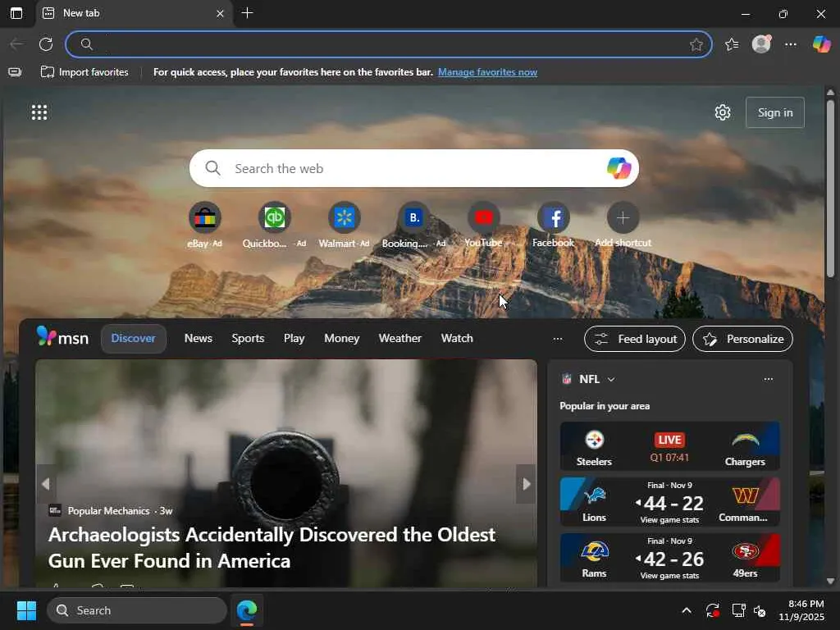
Task: Open the Booking.com shortcut
Action: pos(413,225)
